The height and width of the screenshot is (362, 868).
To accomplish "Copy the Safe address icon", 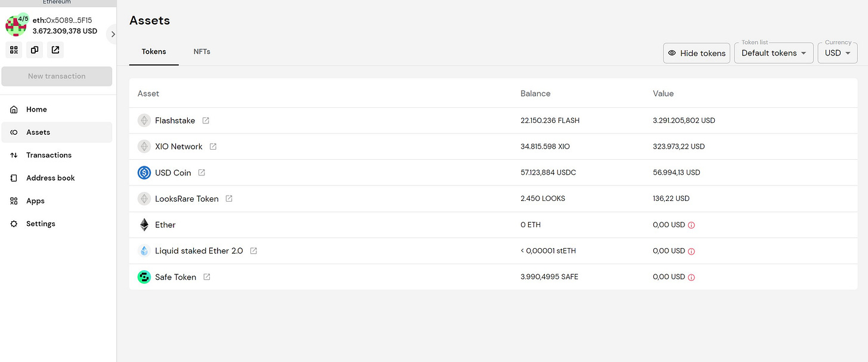I will pyautogui.click(x=35, y=50).
